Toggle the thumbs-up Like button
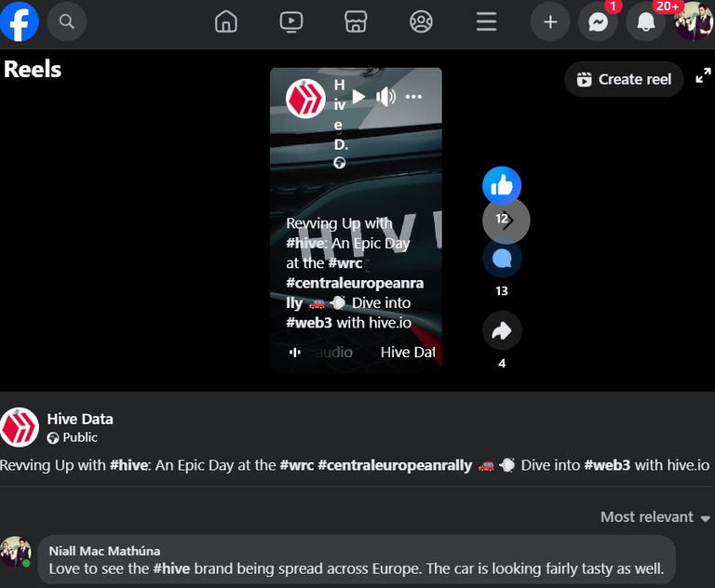Screen dimensions: 715x588 pyautogui.click(x=502, y=185)
